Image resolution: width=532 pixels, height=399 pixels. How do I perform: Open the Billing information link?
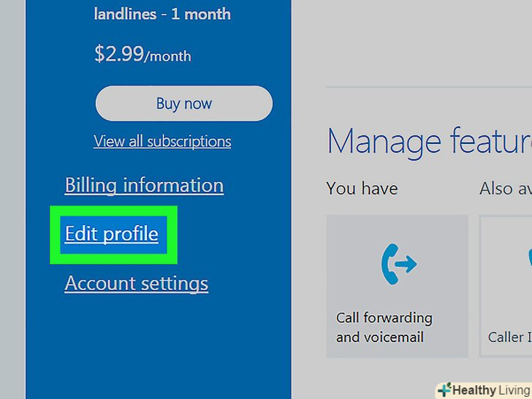click(x=144, y=186)
